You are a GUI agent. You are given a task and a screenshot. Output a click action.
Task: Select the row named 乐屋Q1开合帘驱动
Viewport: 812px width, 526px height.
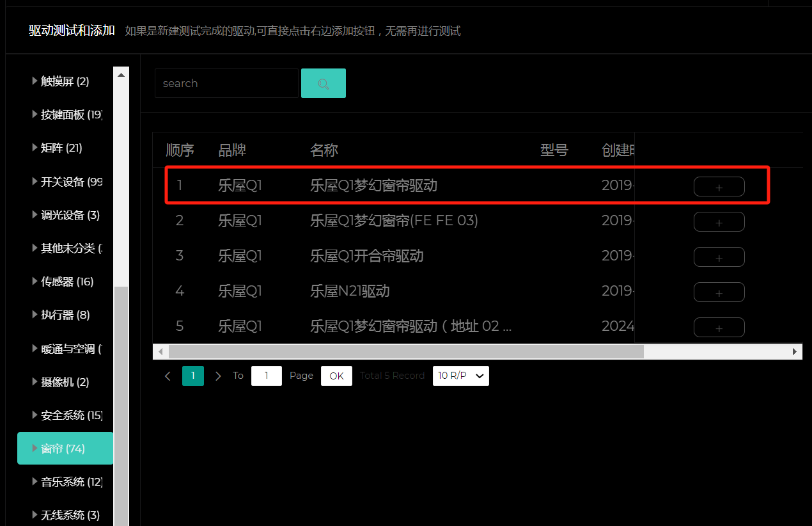[x=478, y=256]
